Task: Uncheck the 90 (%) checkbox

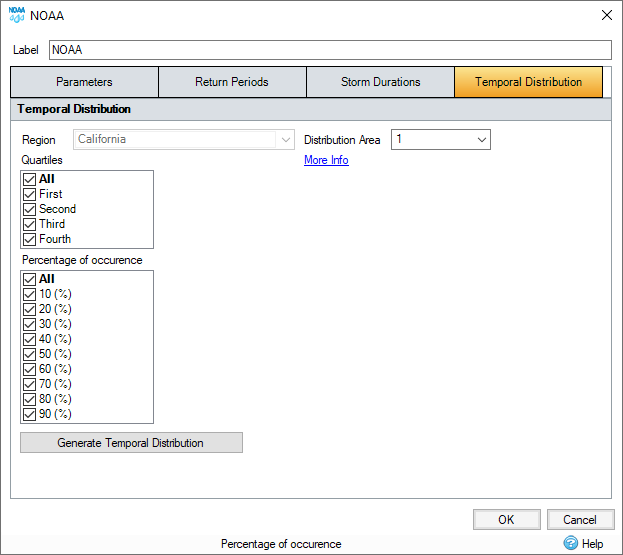Action: (29, 414)
